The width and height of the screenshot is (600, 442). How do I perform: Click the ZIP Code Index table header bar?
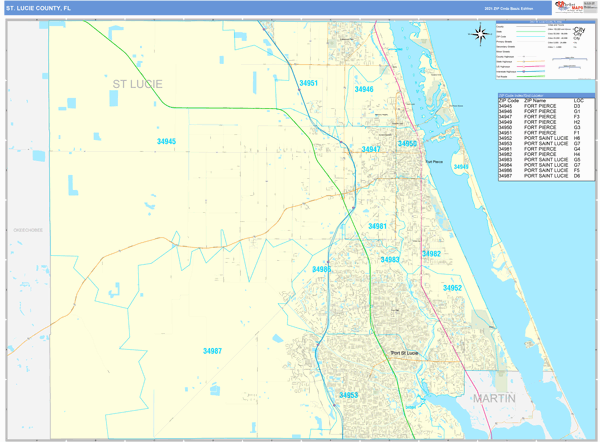(x=545, y=96)
